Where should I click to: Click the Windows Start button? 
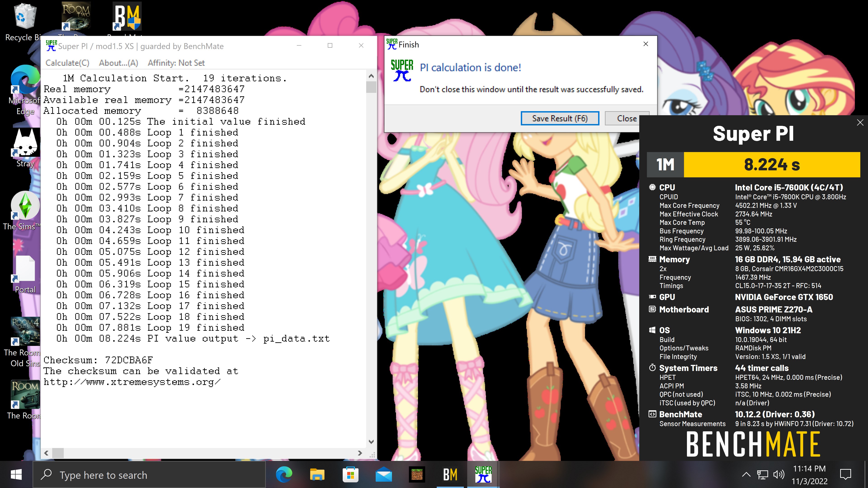[16, 475]
